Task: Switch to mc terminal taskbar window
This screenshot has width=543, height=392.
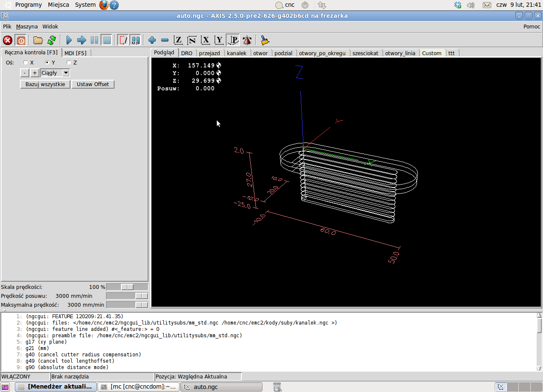Action: point(138,387)
